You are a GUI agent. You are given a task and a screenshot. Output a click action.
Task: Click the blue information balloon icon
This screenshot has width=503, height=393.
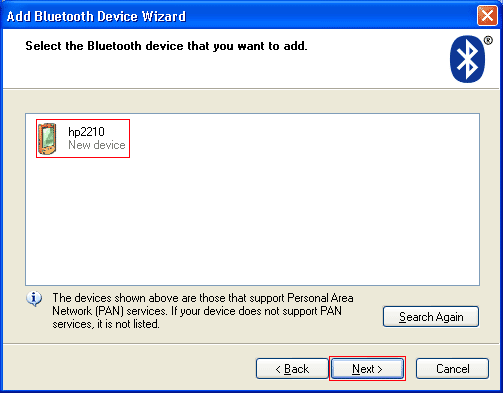point(34,299)
